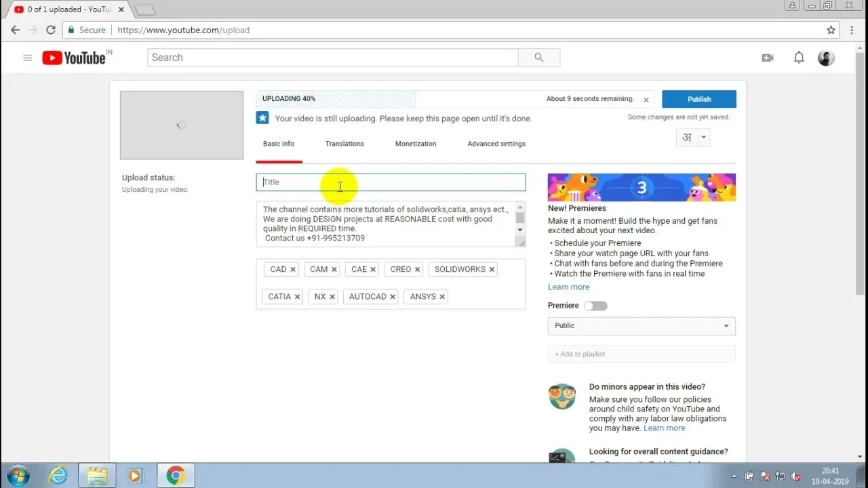Remove the ANSYS tag
The height and width of the screenshot is (488, 868).
pos(442,297)
